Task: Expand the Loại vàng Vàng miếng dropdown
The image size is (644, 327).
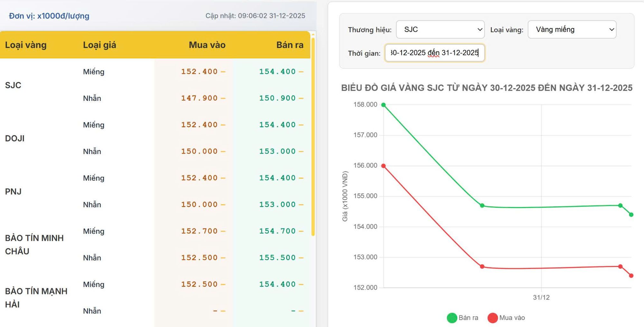Action: pos(572,30)
